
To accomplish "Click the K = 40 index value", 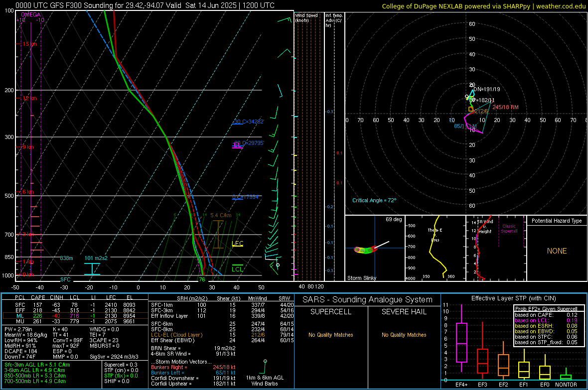I will pyautogui.click(x=60, y=329).
